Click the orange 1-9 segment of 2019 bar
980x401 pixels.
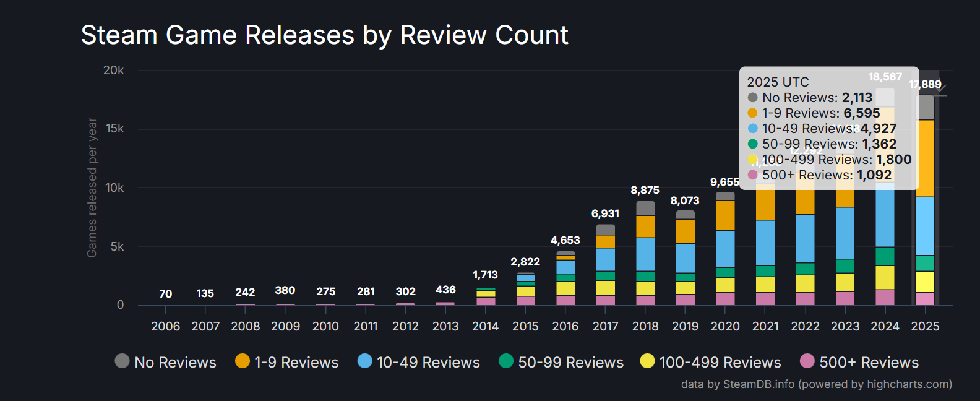click(685, 231)
